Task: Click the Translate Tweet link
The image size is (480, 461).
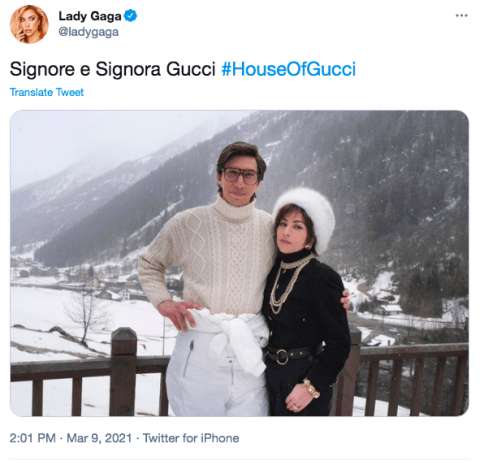Action: (47, 92)
